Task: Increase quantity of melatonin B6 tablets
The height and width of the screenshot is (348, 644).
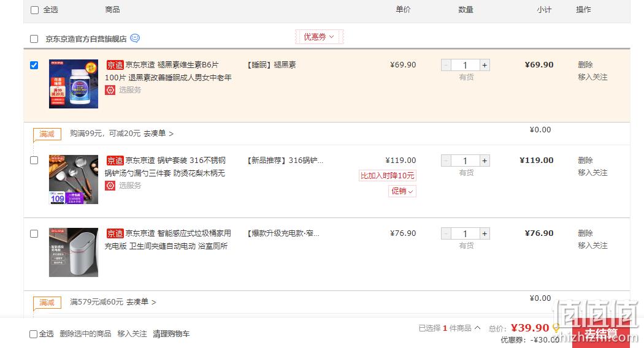Action: click(485, 65)
